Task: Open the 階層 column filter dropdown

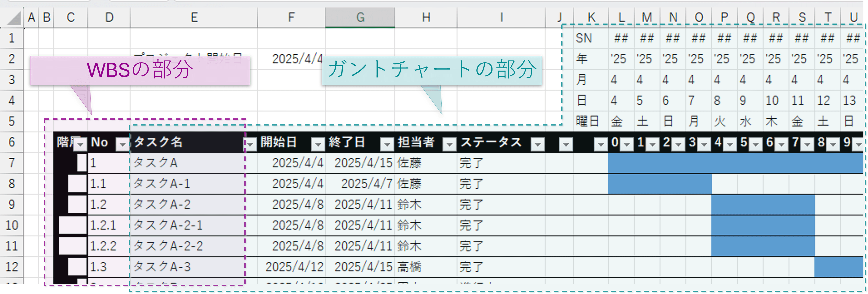Action: (81, 145)
